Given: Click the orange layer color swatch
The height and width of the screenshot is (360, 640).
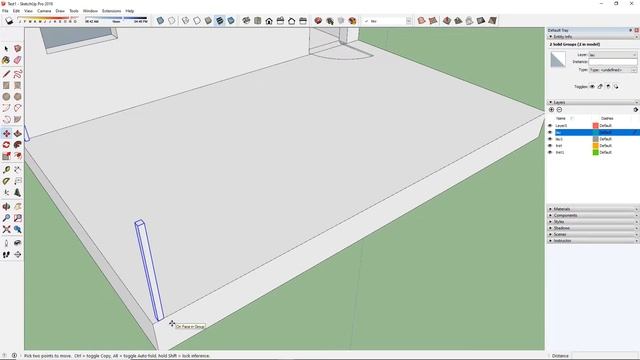Looking at the screenshot, I should tap(596, 145).
